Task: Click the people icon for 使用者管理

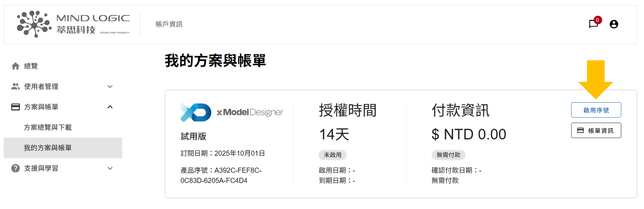Action: [x=15, y=86]
